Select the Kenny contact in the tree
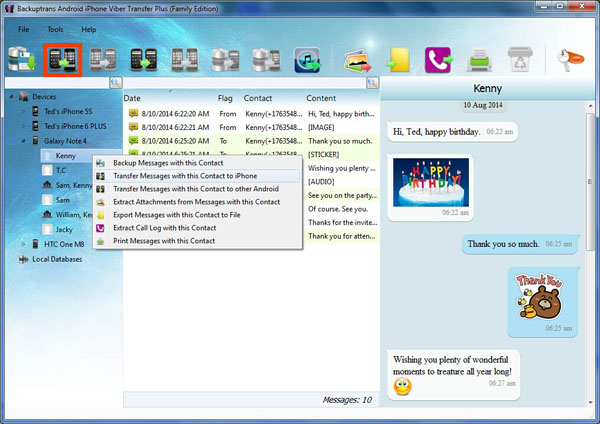 pos(65,156)
